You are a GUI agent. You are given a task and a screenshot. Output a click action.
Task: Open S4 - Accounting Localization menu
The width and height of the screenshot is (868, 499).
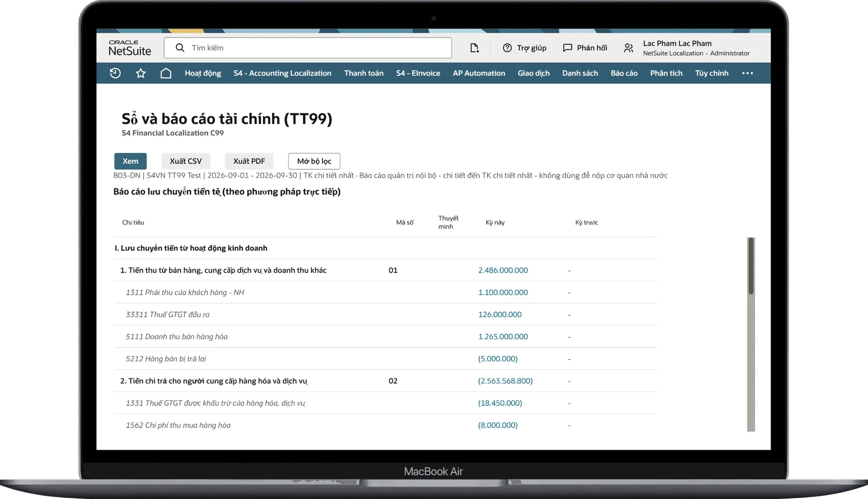click(283, 73)
